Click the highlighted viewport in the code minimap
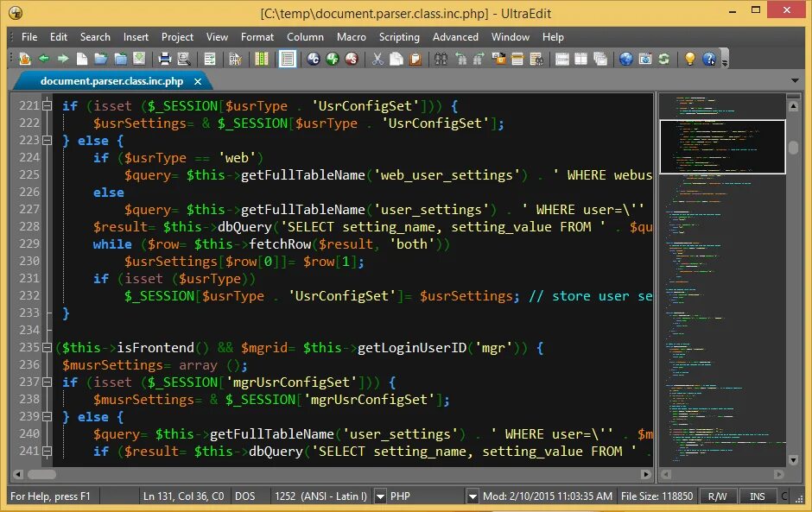This screenshot has height=512, width=812. pos(722,147)
